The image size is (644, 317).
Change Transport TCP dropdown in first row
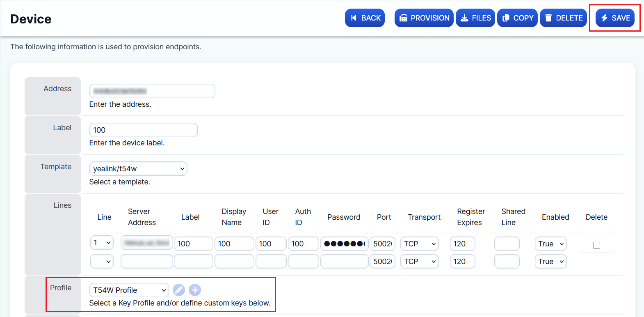(419, 244)
